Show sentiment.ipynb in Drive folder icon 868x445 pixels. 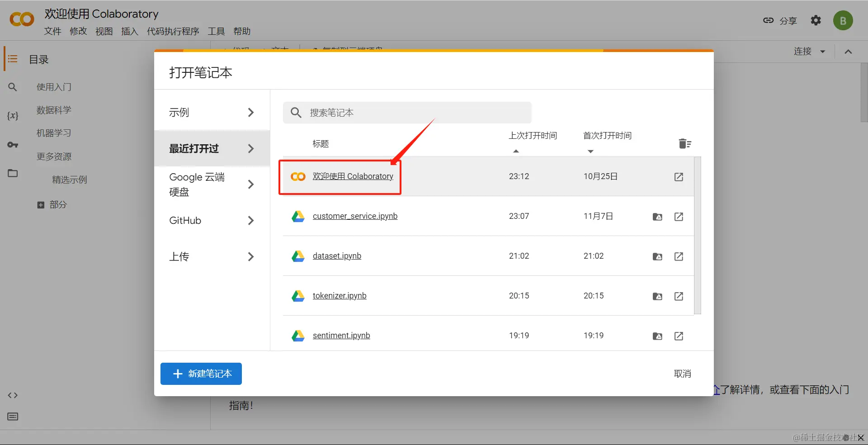click(x=658, y=336)
